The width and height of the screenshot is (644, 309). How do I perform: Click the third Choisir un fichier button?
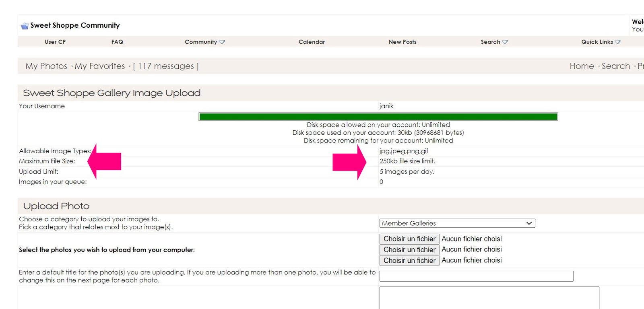[409, 261]
